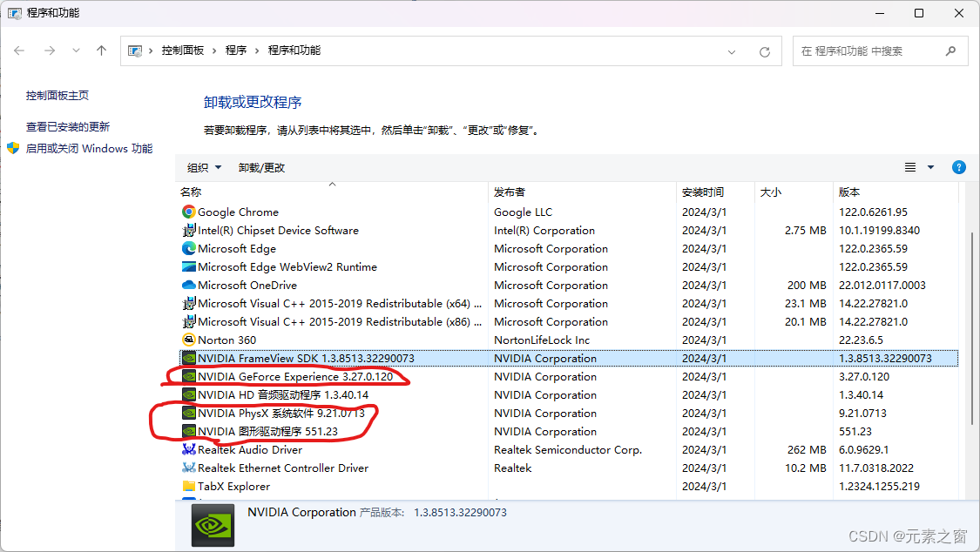The image size is (980, 552).
Task: Click the Realtek Ethernet Controller Driver icon
Action: [x=189, y=468]
